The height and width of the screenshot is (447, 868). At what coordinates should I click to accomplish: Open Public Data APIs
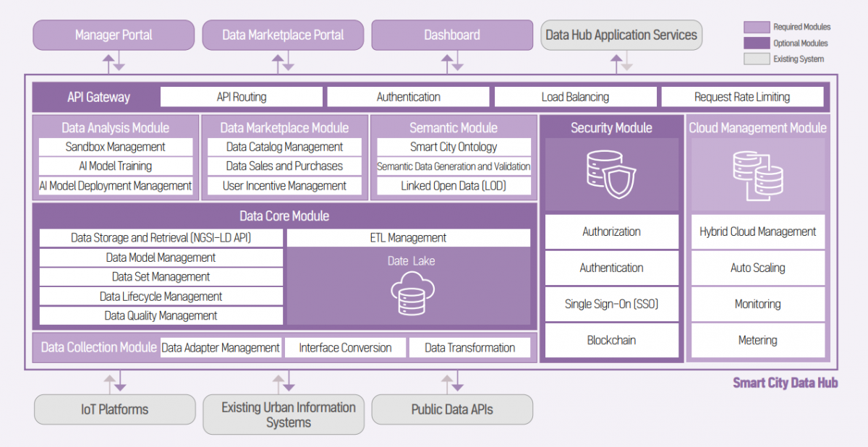point(452,409)
